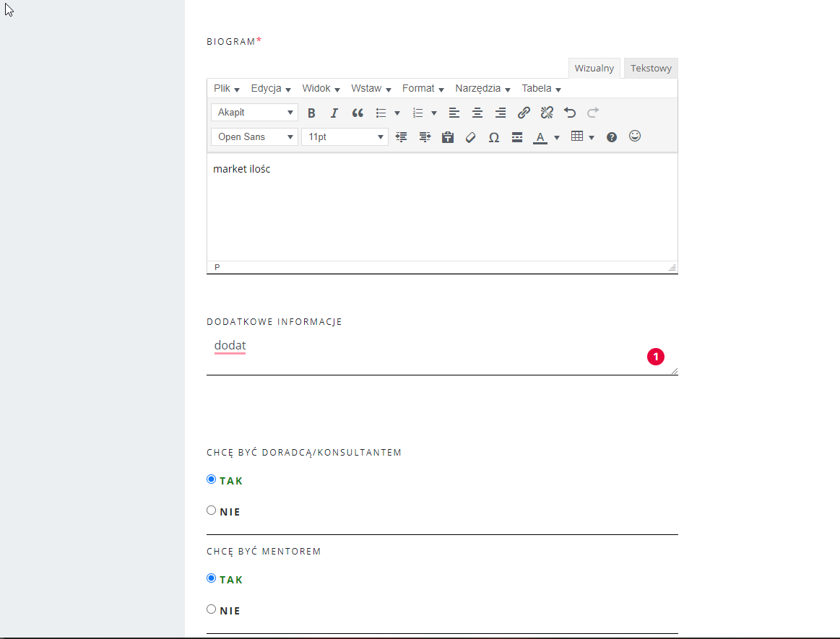Click the clear formatting eraser icon
The image size is (840, 639).
click(x=471, y=137)
